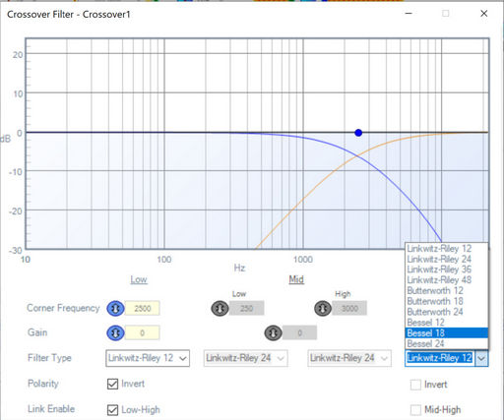Click the Low corner frequency knob icon
Screen dimensions: 504x420
pos(115,309)
